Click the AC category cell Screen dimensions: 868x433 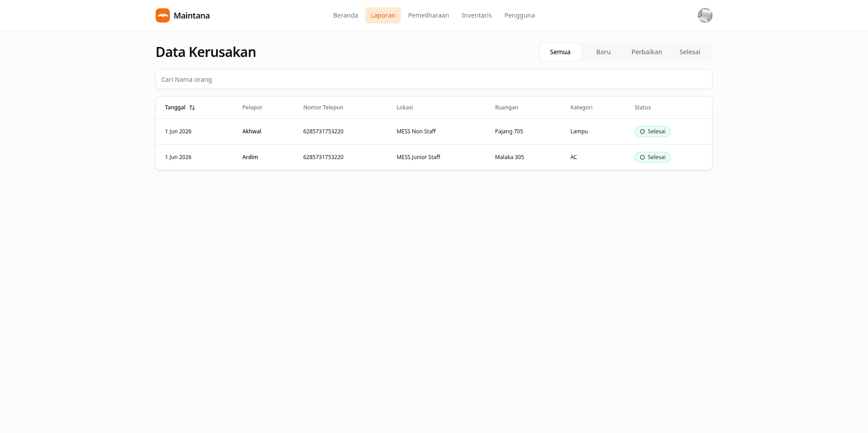pos(574,157)
